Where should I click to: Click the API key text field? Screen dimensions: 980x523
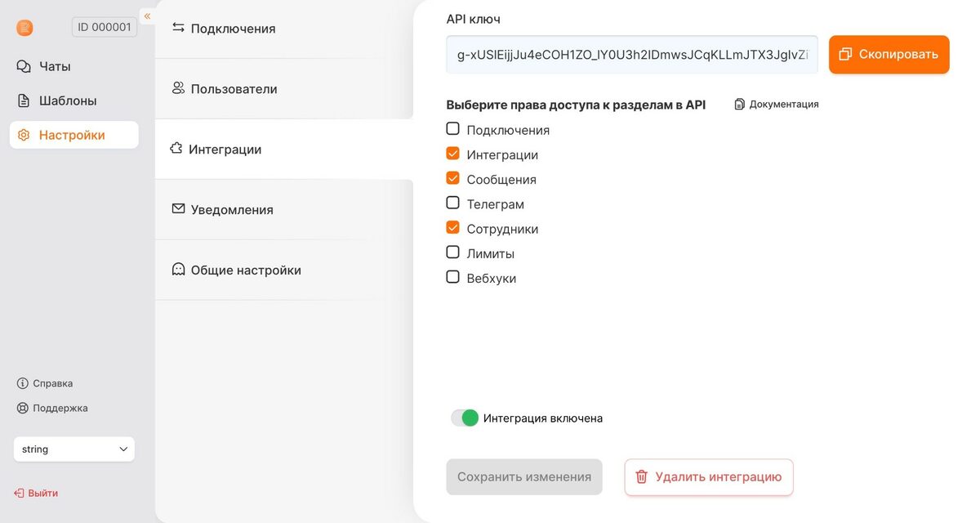pyautogui.click(x=632, y=55)
